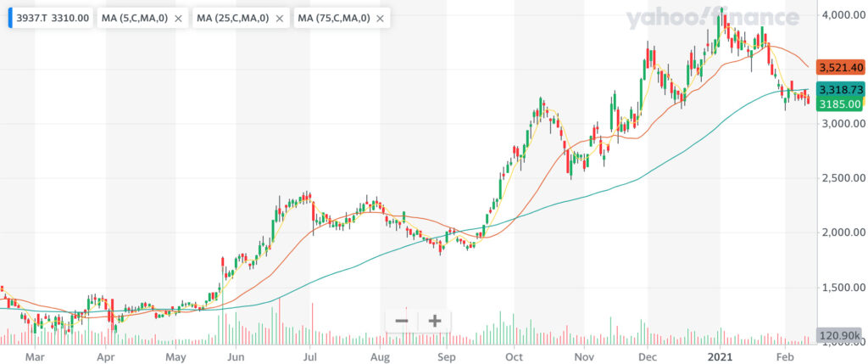
Task: Click the Nov date axis label
Action: tap(583, 357)
